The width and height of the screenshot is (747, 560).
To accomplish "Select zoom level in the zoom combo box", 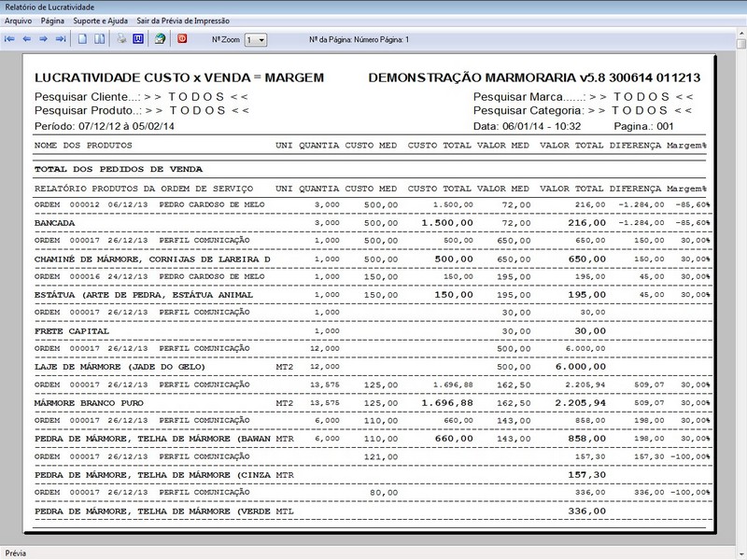I will click(x=252, y=39).
